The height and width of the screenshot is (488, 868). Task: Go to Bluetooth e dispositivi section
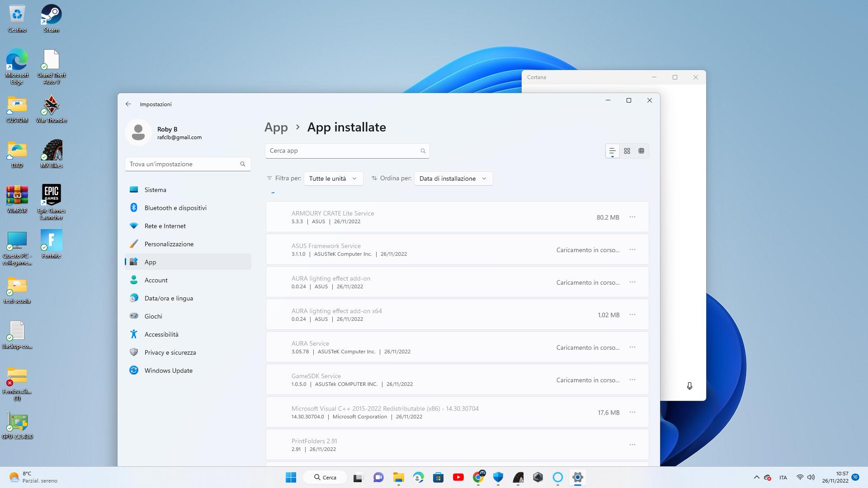coord(175,208)
